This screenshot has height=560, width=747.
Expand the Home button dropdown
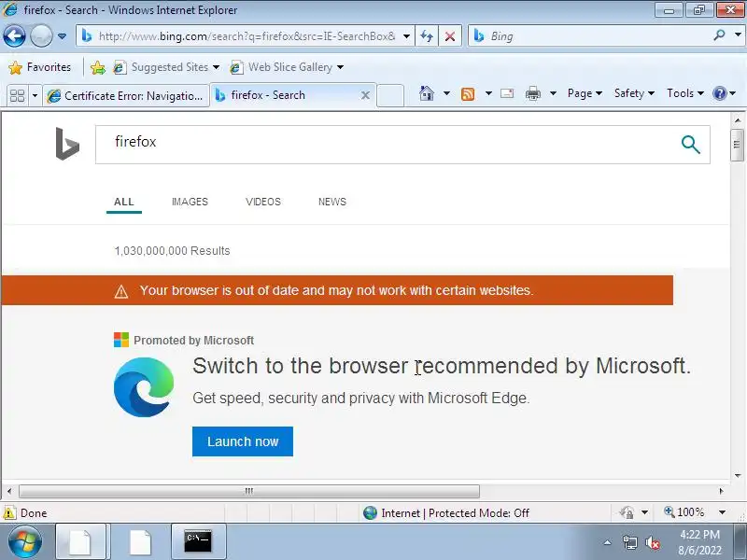coord(446,93)
